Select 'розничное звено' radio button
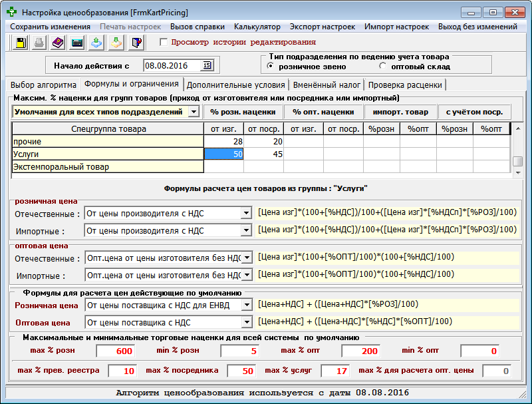The width and height of the screenshot is (532, 404). 270,67
